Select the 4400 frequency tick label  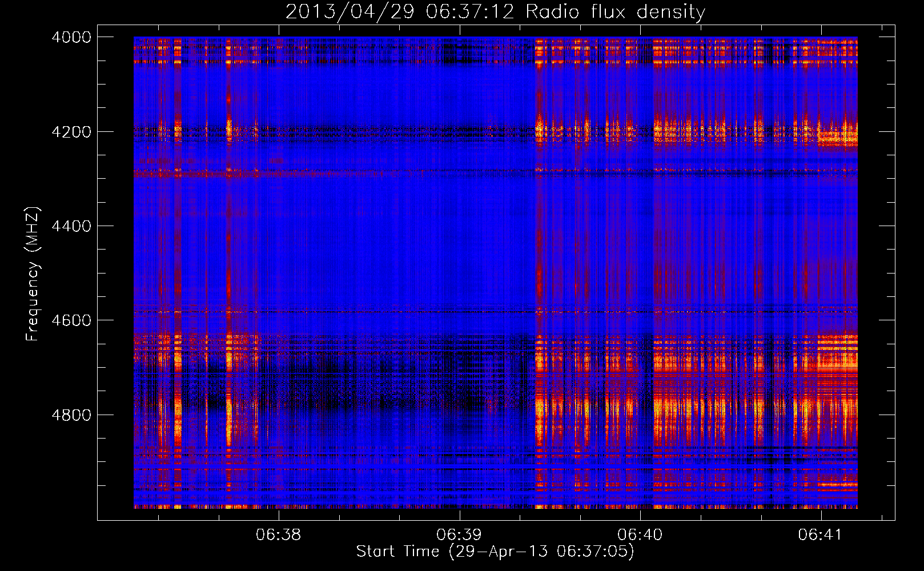point(71,226)
